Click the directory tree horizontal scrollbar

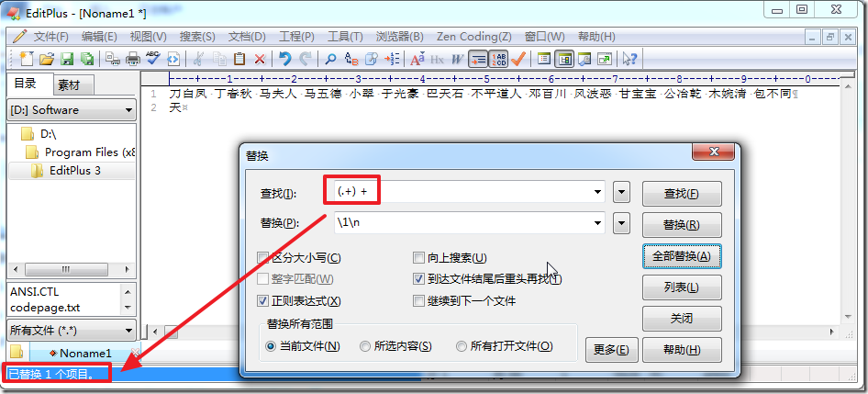pyautogui.click(x=72, y=269)
